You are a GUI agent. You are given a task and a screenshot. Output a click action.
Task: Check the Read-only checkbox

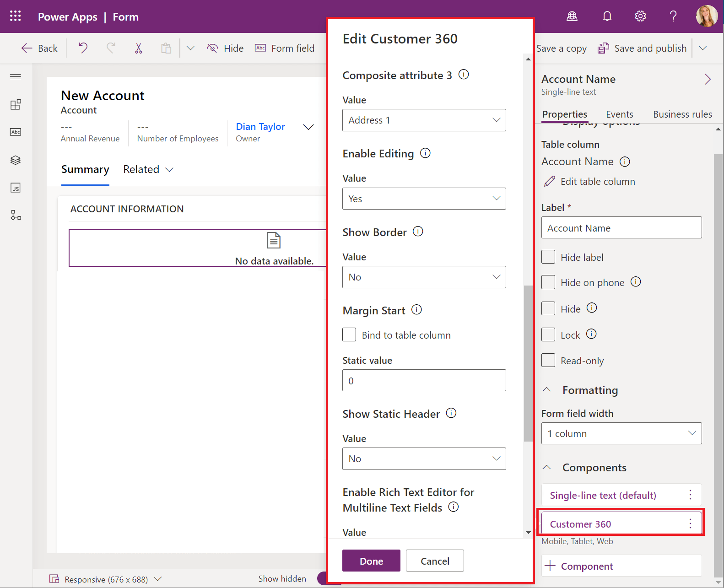point(548,360)
